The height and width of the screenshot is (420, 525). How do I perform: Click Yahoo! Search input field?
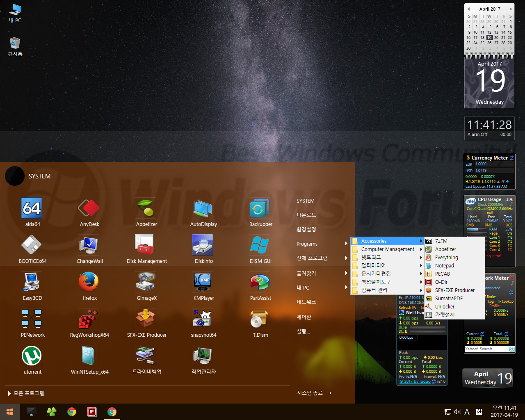[x=486, y=349]
